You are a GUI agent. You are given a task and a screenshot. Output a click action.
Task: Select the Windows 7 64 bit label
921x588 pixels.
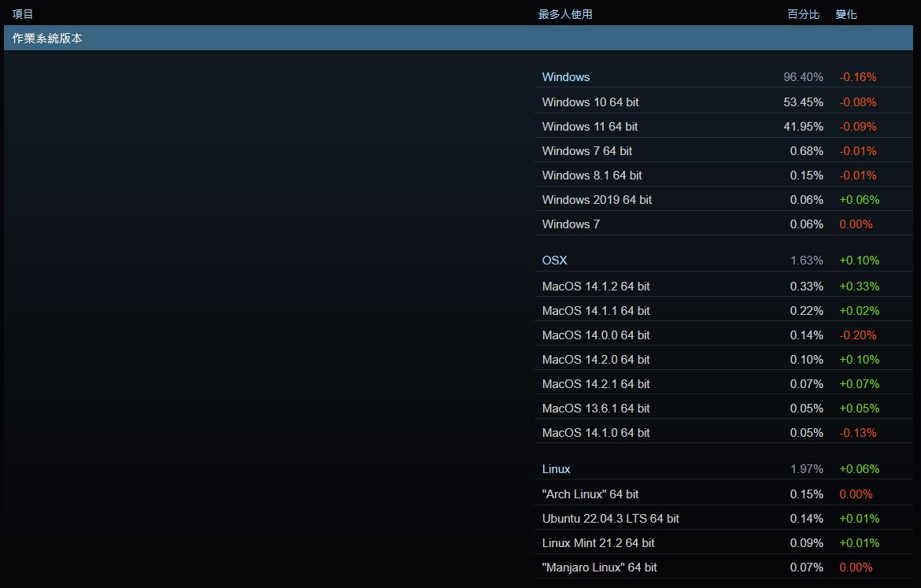[x=586, y=151]
